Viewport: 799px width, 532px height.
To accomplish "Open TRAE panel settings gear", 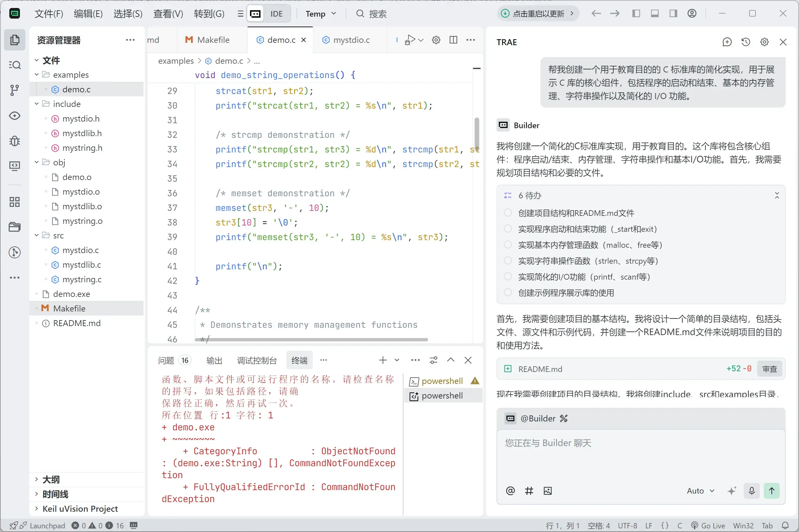I will [x=764, y=42].
